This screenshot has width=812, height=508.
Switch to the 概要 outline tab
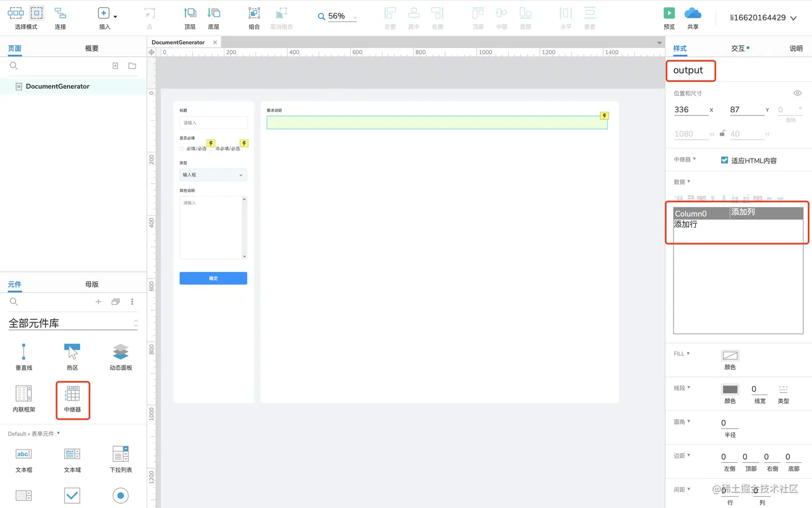92,48
